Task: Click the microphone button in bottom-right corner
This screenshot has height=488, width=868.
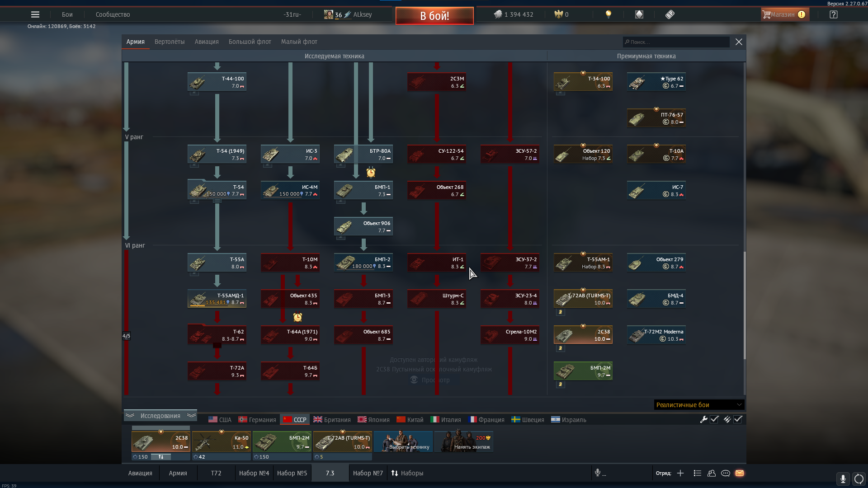Action: pyautogui.click(x=843, y=479)
